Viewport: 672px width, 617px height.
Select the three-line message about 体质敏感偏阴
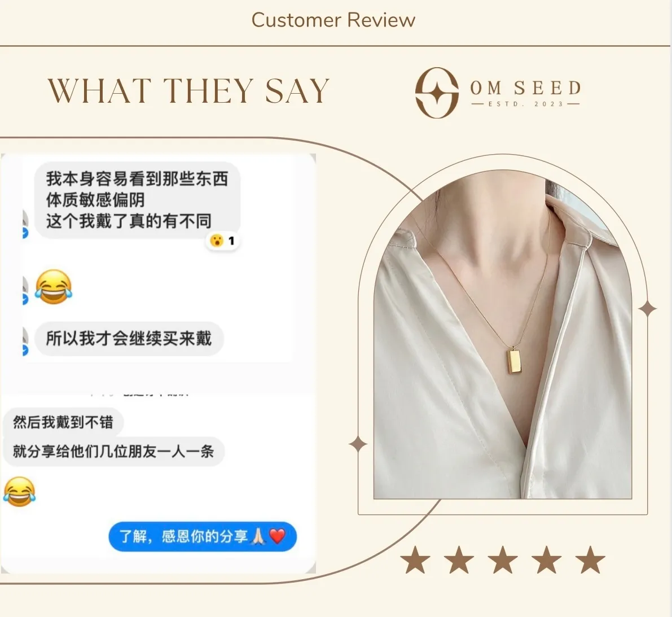[137, 200]
